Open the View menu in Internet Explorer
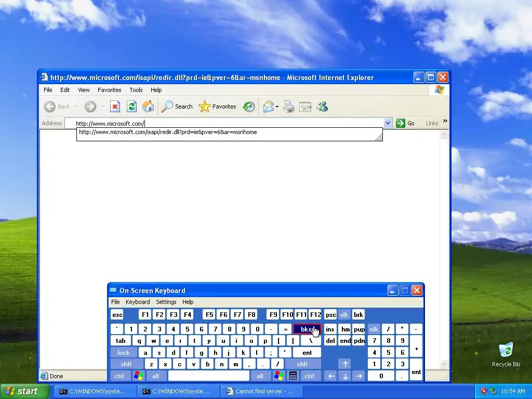The width and height of the screenshot is (532, 399). [x=84, y=90]
